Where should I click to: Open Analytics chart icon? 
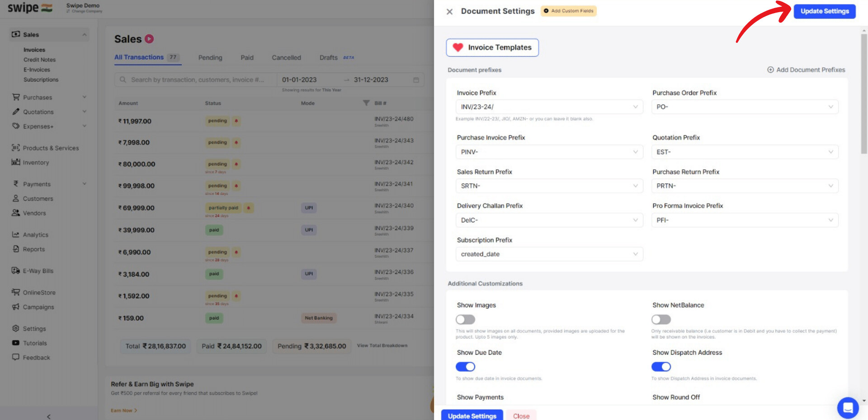(16, 234)
